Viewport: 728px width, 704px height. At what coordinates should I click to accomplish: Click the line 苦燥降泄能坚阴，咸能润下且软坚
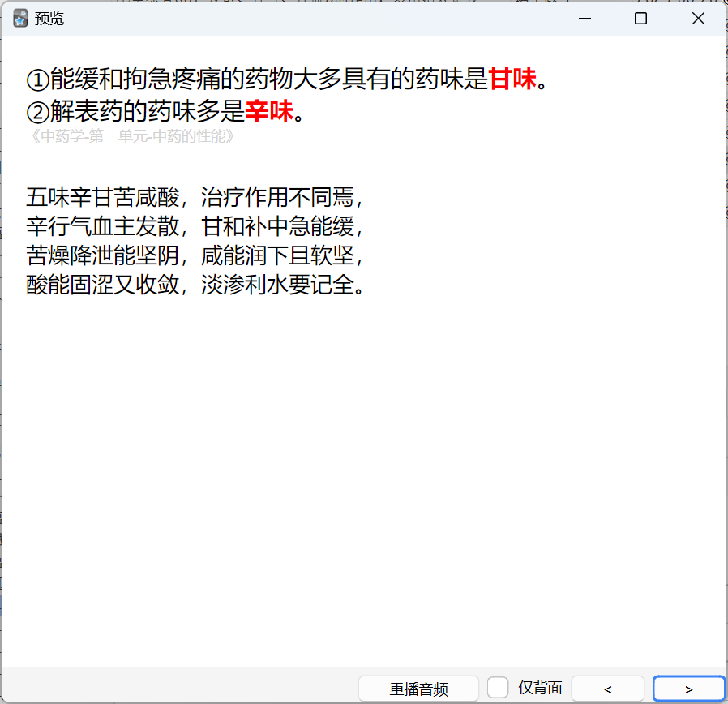coord(194,255)
